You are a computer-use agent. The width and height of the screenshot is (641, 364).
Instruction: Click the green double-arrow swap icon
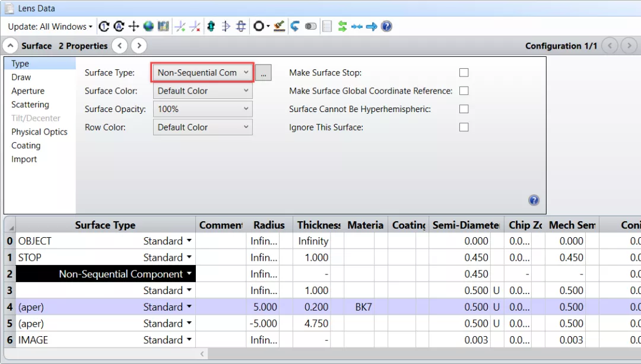[x=342, y=27]
